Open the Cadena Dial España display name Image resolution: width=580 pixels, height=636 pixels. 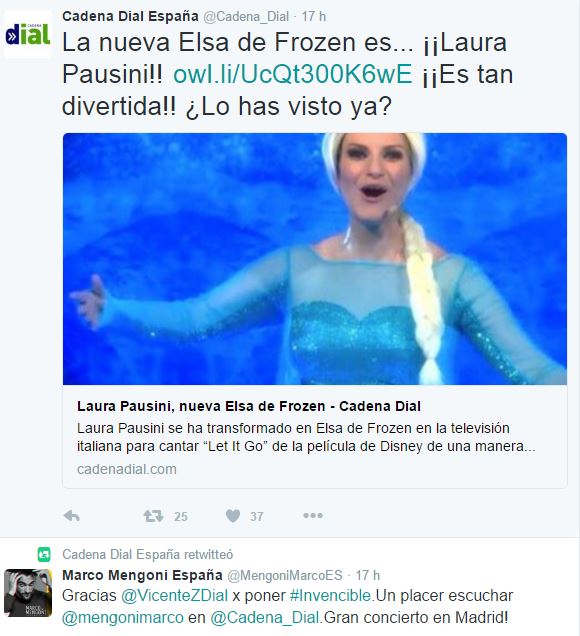tap(130, 16)
